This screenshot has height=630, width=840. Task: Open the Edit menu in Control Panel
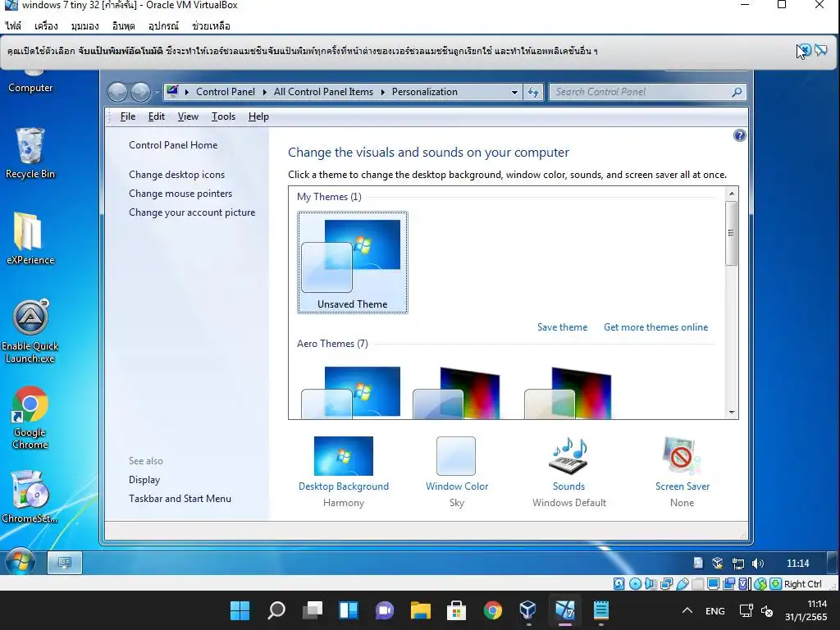157,116
